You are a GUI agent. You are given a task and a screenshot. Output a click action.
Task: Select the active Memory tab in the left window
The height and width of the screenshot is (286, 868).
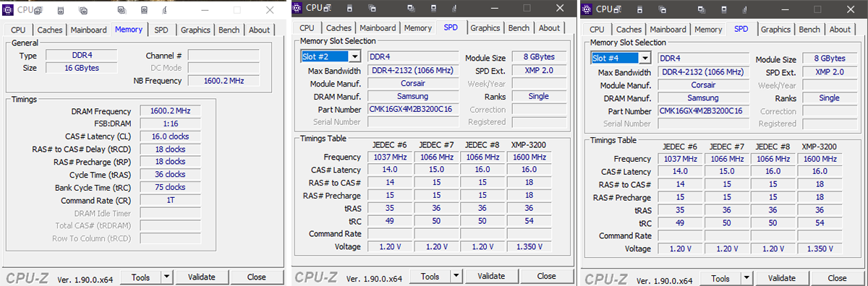point(129,30)
